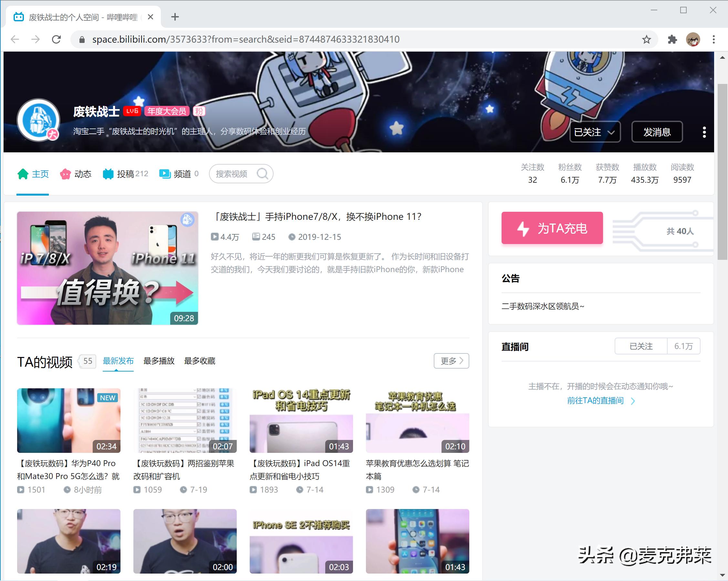Click the 发消息 message button

pos(657,132)
